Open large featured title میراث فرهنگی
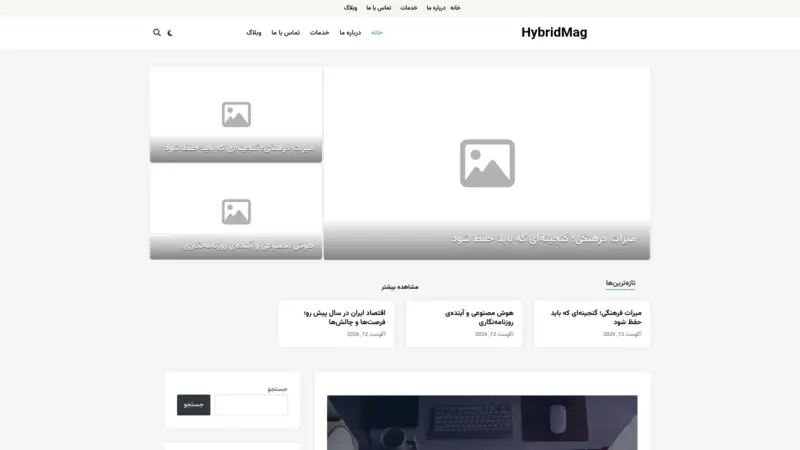 coord(544,238)
